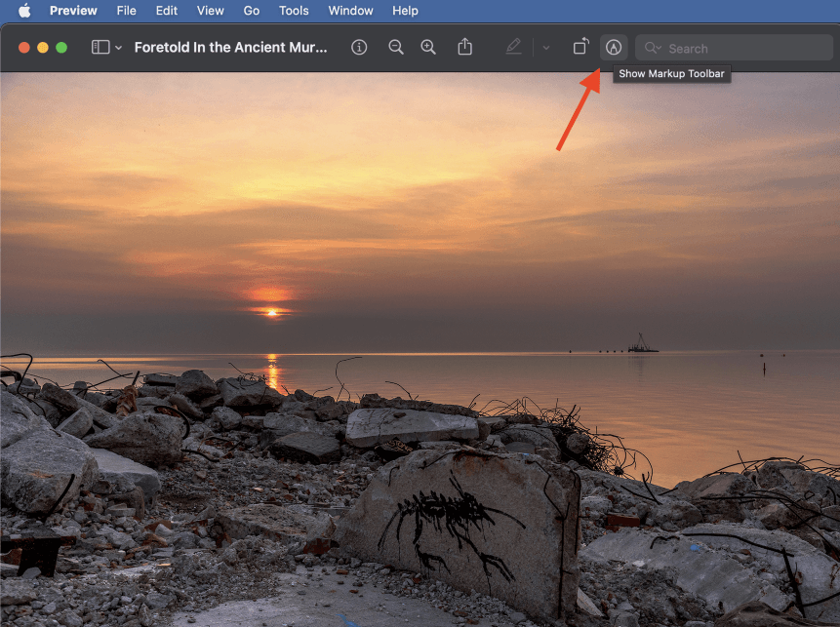Expand the sidebar view options chevron
Viewport: 840px width, 627px height.
[x=118, y=48]
